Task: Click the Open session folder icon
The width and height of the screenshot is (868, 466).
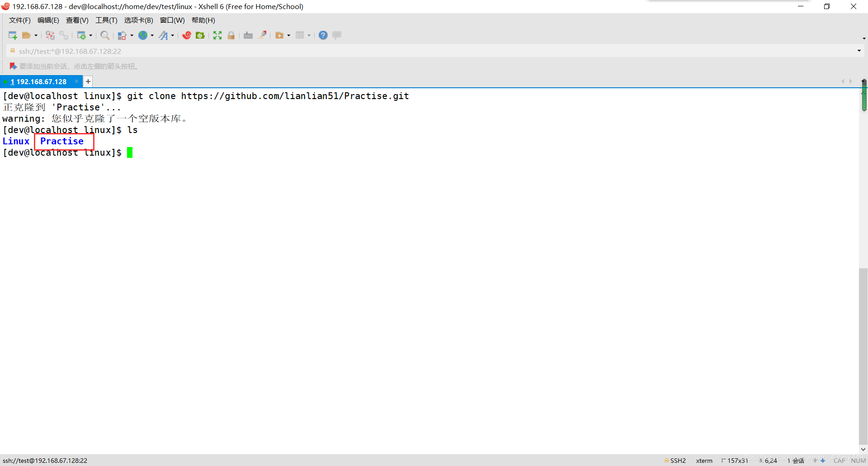Action: click(x=27, y=35)
